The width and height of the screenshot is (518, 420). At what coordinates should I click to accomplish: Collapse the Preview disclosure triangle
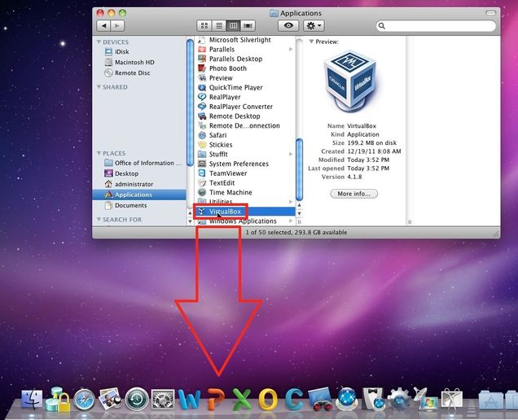[311, 42]
